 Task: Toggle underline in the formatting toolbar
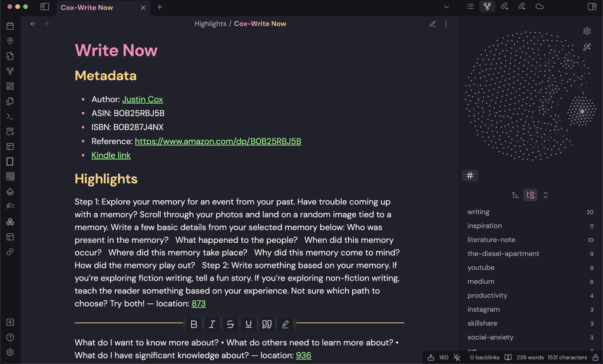click(249, 323)
